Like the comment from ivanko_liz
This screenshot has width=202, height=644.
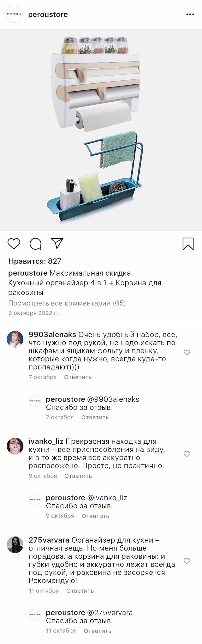click(x=187, y=454)
